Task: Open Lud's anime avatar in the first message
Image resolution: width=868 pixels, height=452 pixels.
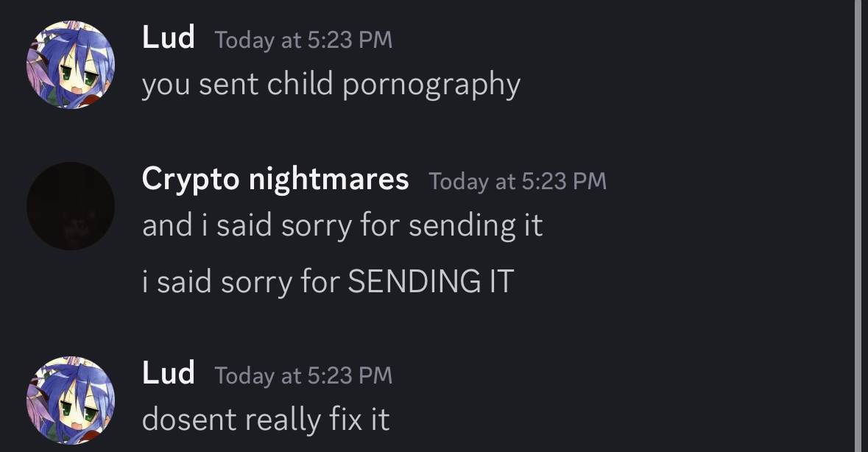Action: 71,65
